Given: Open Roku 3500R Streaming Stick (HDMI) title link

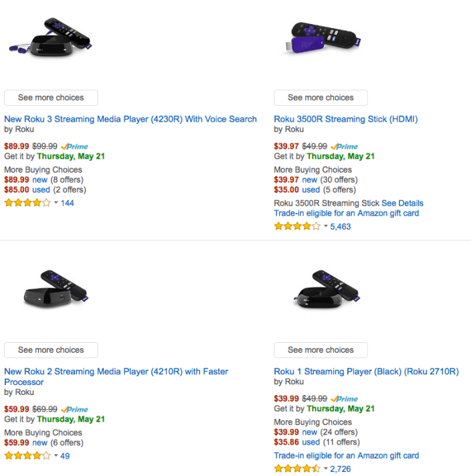Looking at the screenshot, I should click(345, 119).
